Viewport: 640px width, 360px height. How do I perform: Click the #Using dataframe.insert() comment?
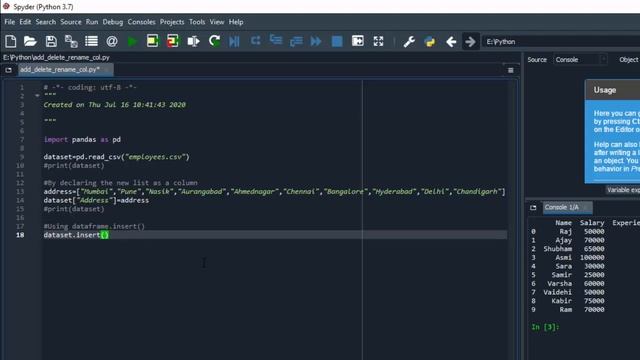(x=94, y=226)
